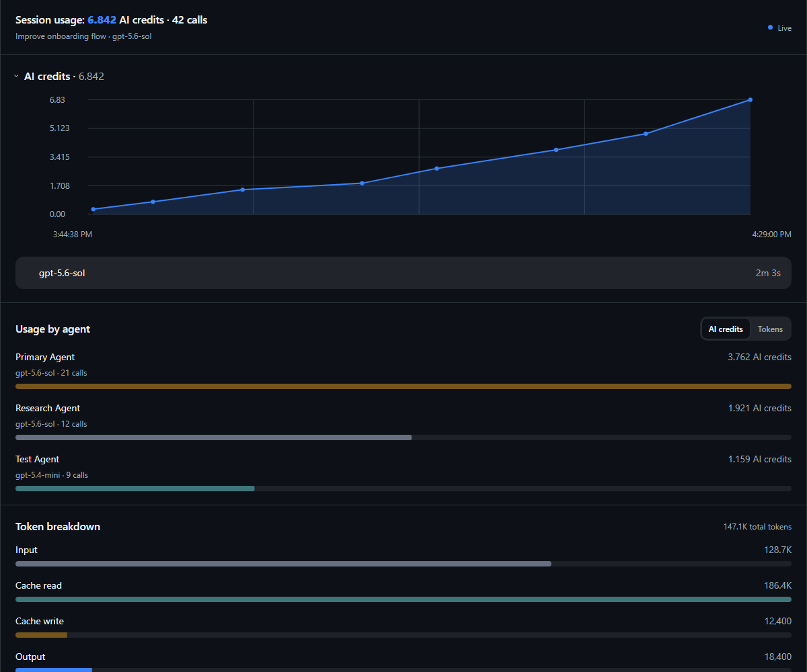Collapse the AI credits chart section chevron
The height and width of the screenshot is (672, 807).
point(16,77)
